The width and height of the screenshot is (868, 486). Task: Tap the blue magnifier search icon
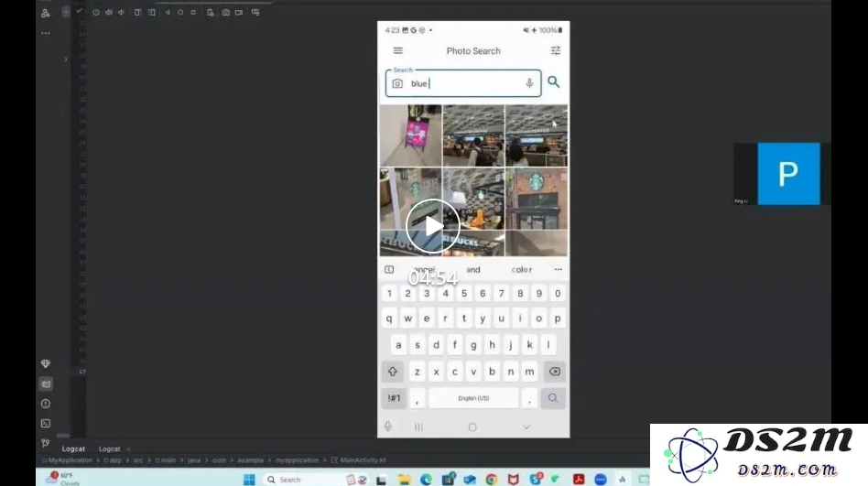[x=554, y=82]
